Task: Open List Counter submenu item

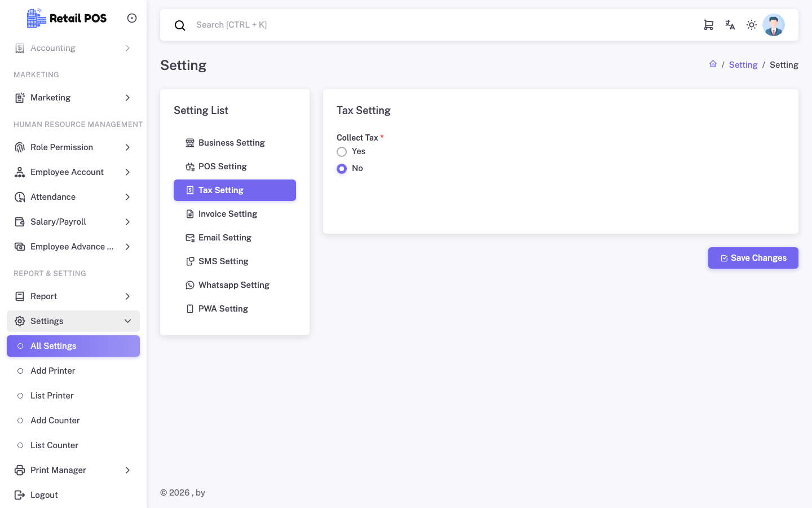Action: (73, 445)
